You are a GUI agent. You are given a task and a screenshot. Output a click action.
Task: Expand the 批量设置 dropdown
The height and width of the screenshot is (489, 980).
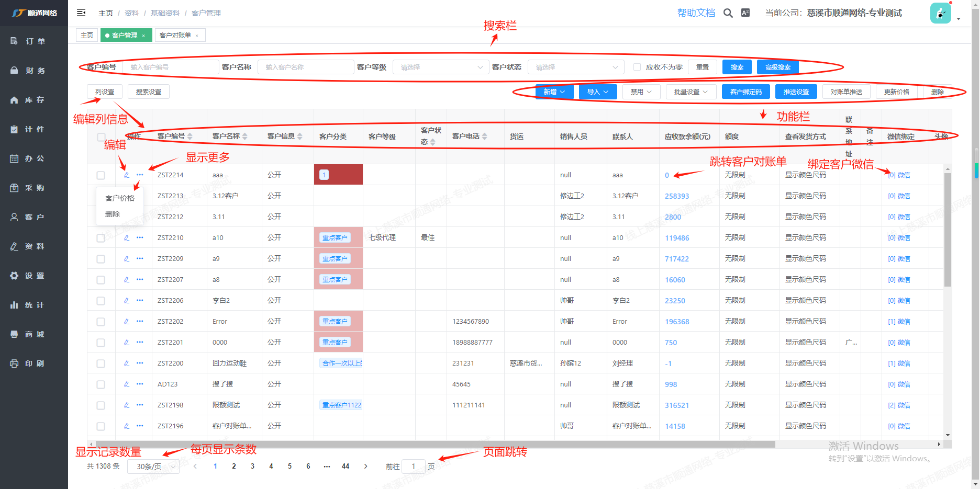click(691, 92)
